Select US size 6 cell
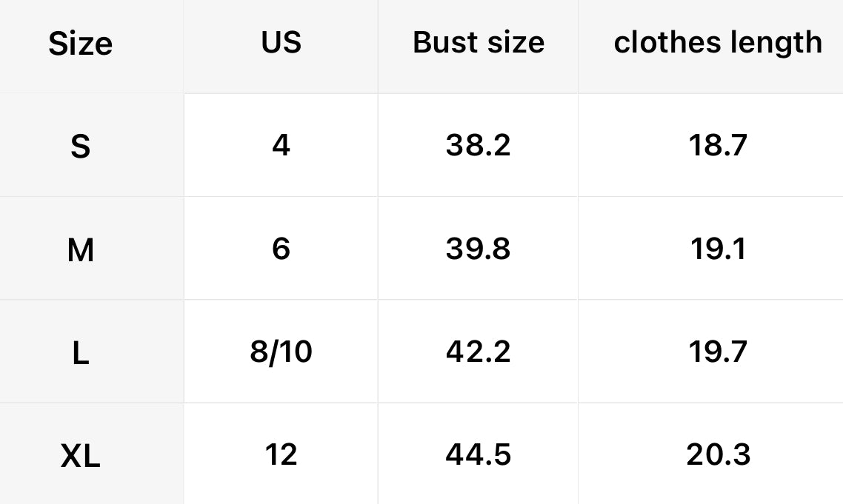This screenshot has width=843, height=504. [x=281, y=249]
